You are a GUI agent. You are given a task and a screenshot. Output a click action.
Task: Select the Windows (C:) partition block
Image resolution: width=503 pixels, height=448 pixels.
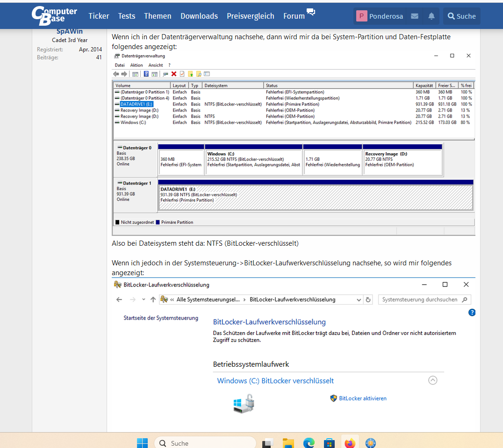[253, 160]
